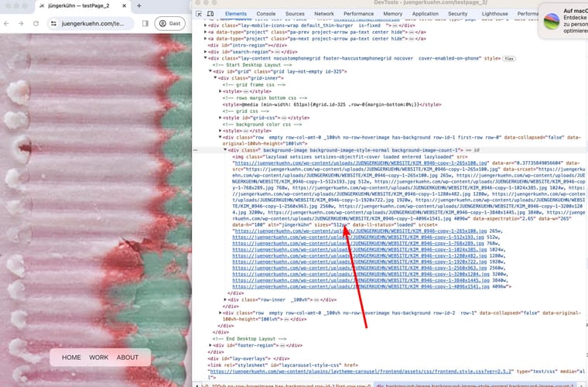Click the flex badge on lay-content div
Viewport: 588px width, 387px height.
pos(509,58)
